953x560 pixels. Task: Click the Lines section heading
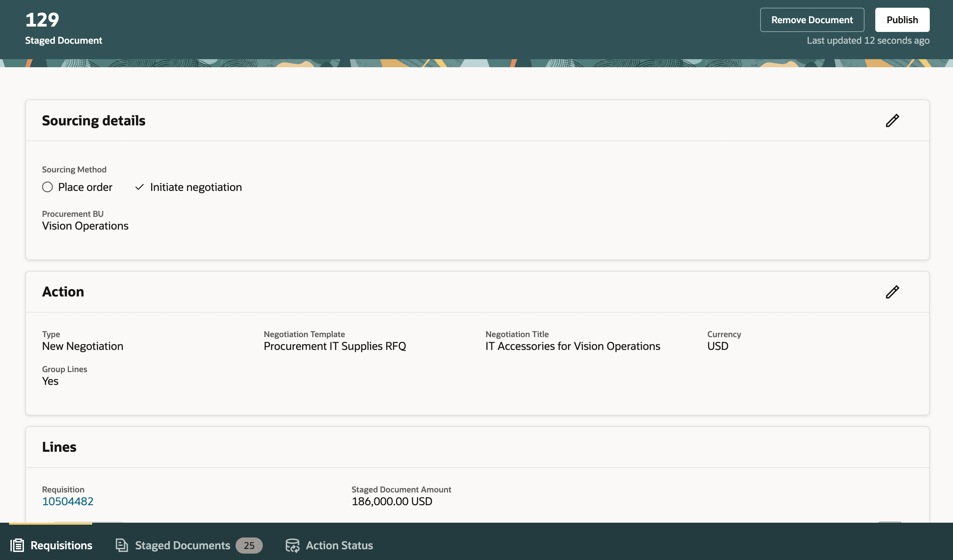59,447
